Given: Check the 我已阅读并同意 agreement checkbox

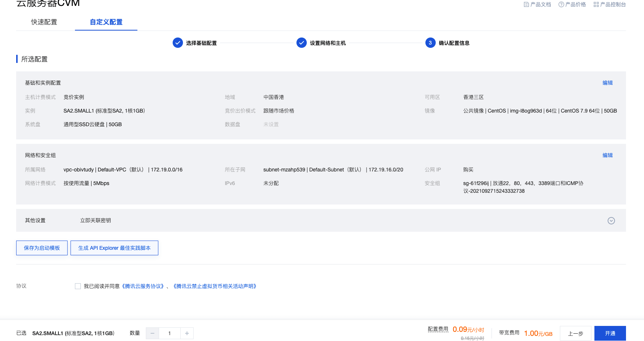Looking at the screenshot, I should click(x=78, y=286).
